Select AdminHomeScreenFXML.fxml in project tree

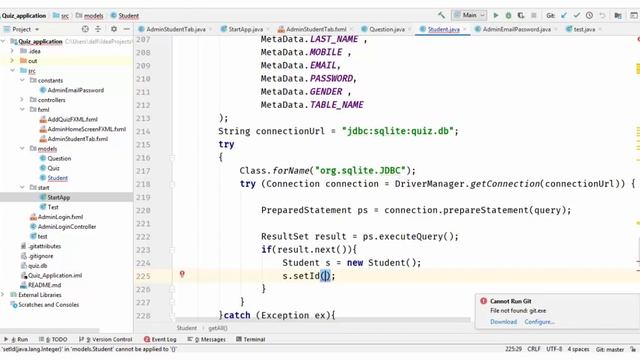point(87,129)
